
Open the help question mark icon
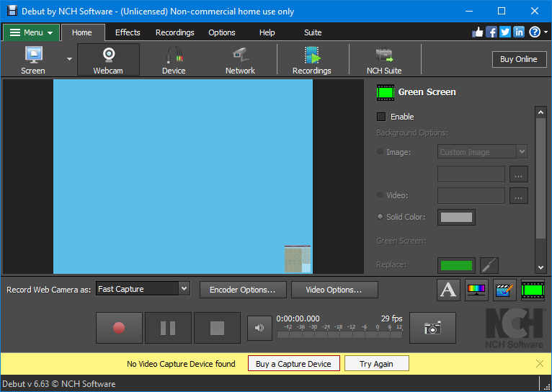click(535, 32)
